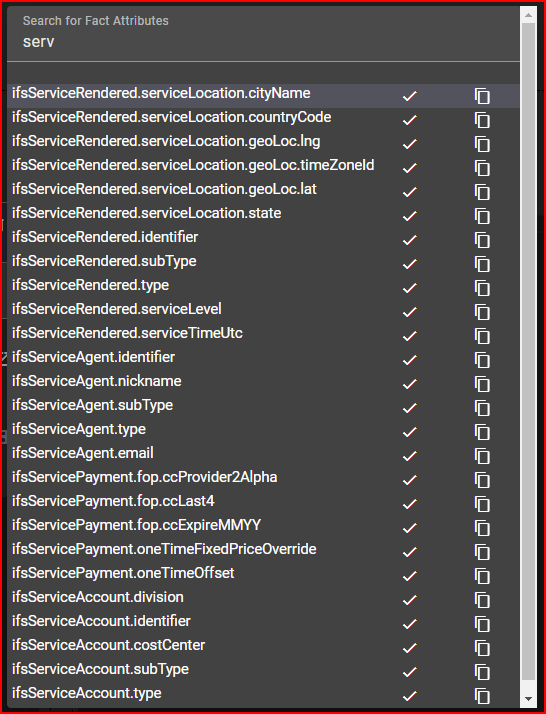Image resolution: width=546 pixels, height=714 pixels.
Task: Toggle checkmark for ifsServiceAccount.division
Action: [409, 600]
